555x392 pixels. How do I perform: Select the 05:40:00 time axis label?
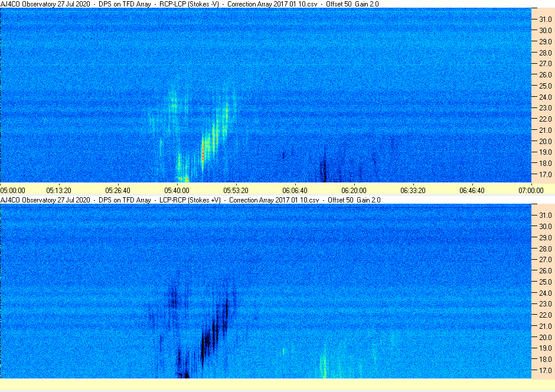[x=177, y=190]
